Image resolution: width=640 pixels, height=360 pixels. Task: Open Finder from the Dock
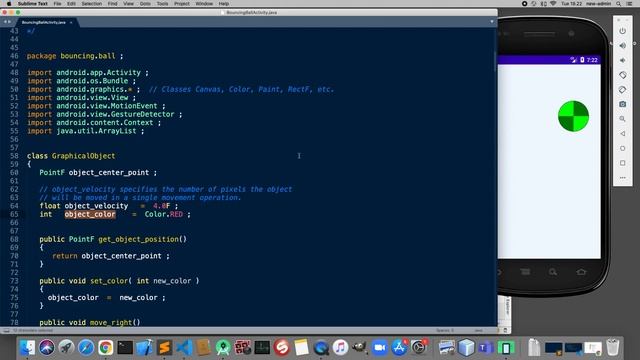(27, 347)
